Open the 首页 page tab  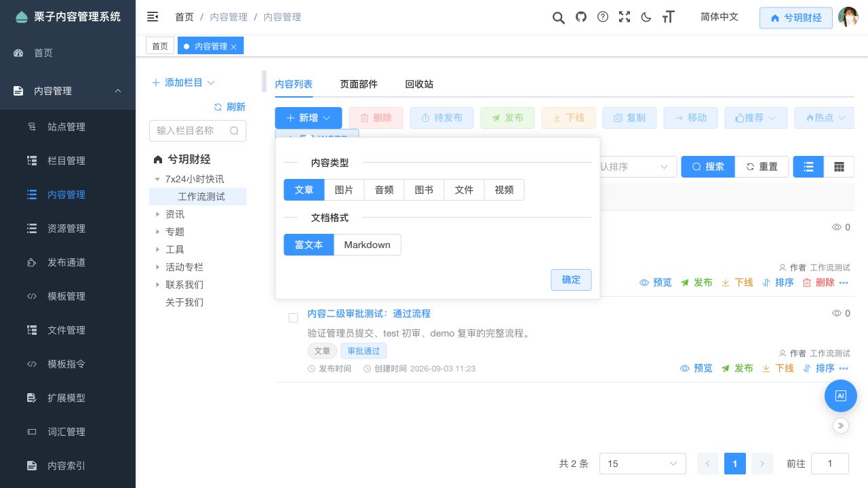click(x=160, y=46)
